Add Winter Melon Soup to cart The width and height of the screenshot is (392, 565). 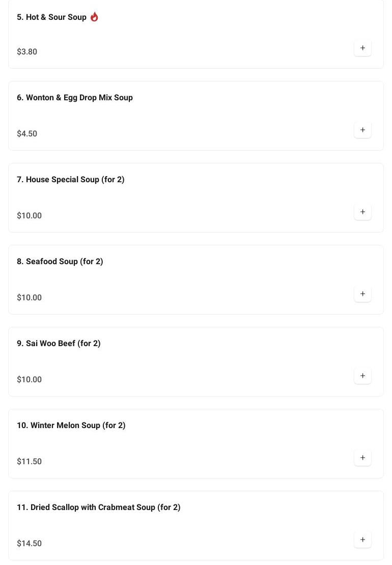362,458
